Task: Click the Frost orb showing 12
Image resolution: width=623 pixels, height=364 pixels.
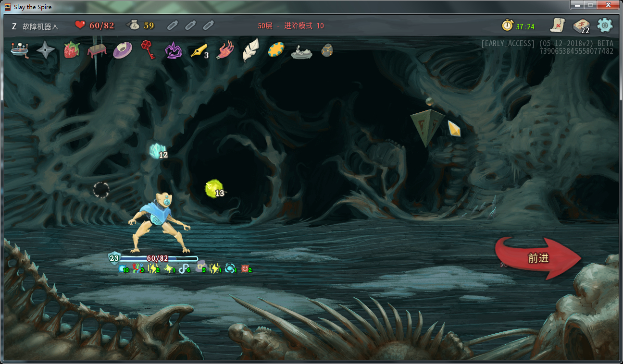Action: point(157,151)
